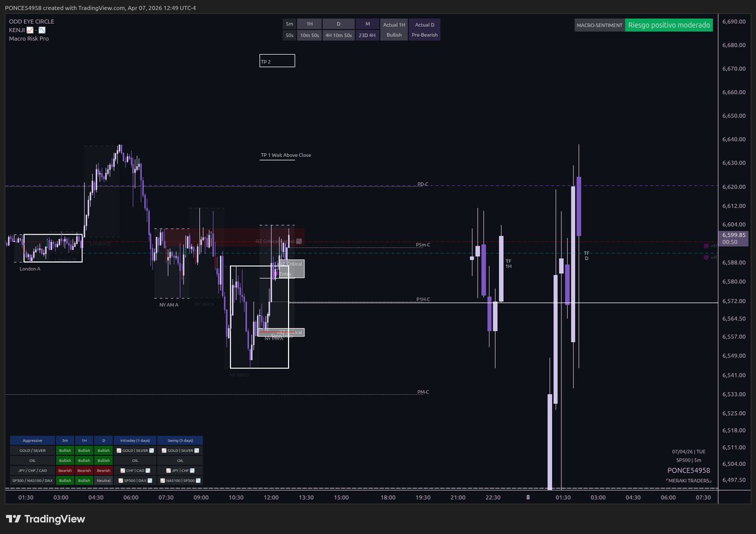This screenshot has width=756, height=534.
Task: Select the ODD EYE CIRCLE indicator title
Action: click(x=31, y=21)
